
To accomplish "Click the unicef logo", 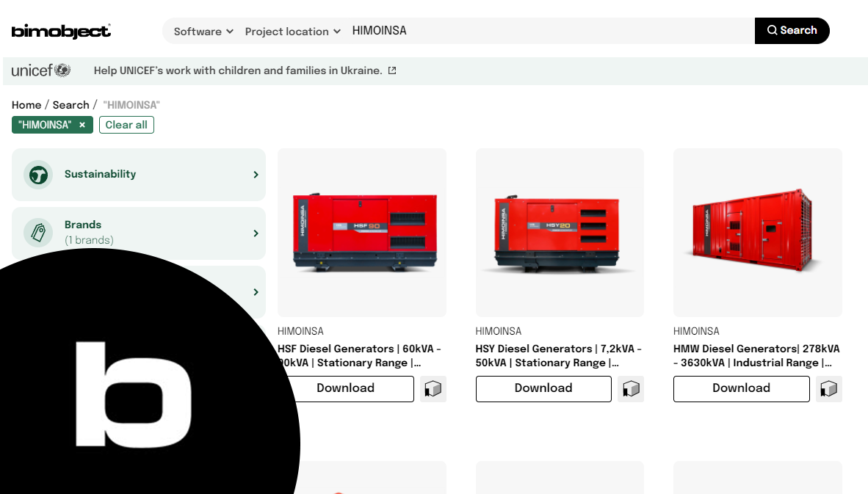I will (41, 70).
